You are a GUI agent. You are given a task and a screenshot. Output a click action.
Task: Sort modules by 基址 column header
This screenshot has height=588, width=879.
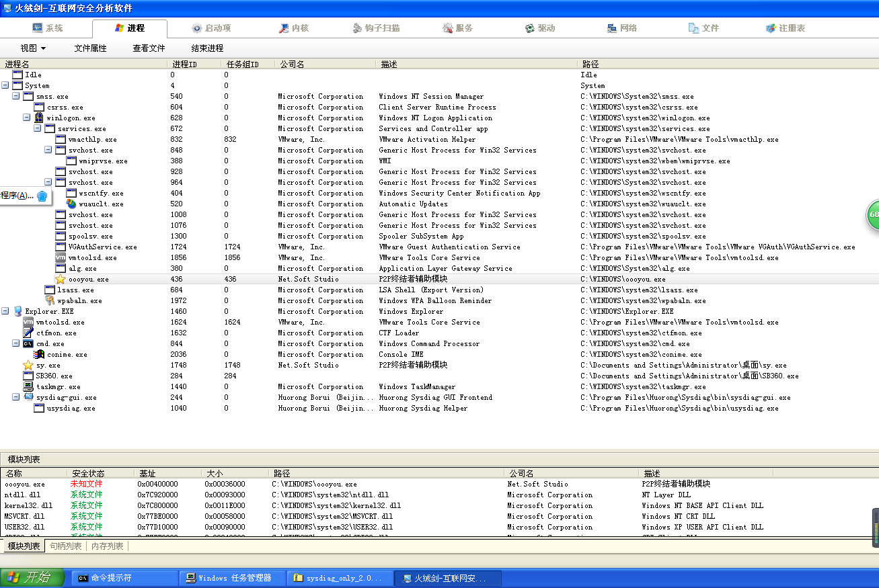click(167, 474)
